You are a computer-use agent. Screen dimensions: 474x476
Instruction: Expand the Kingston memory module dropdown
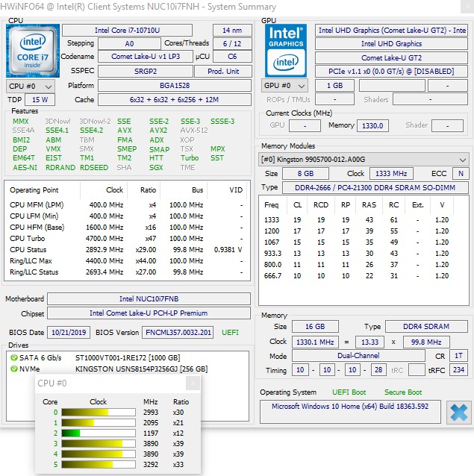click(364, 160)
